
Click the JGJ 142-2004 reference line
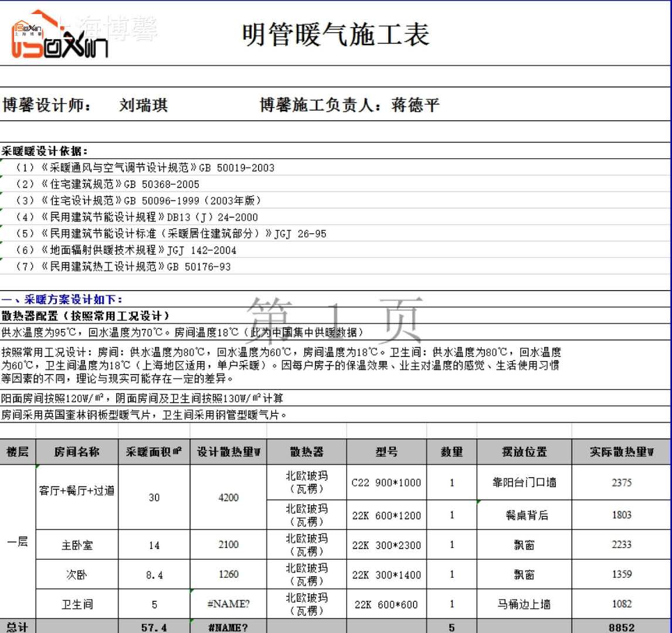pyautogui.click(x=140, y=250)
